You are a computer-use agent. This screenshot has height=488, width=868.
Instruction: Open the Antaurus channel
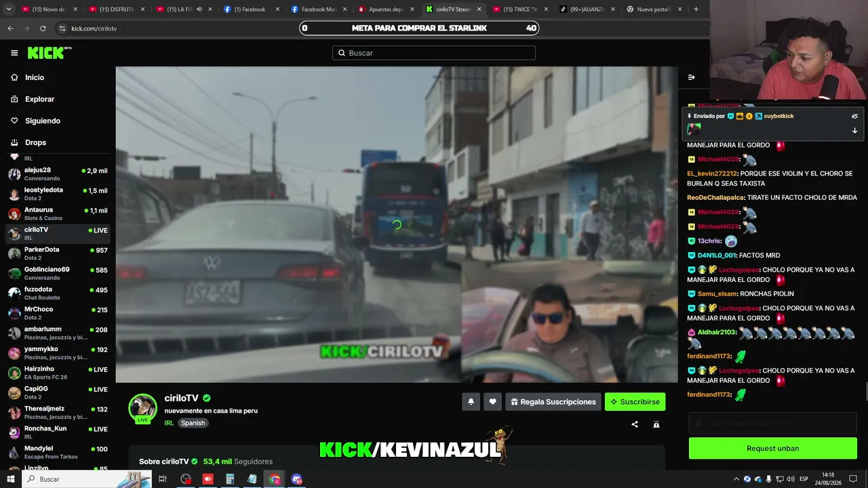point(58,213)
